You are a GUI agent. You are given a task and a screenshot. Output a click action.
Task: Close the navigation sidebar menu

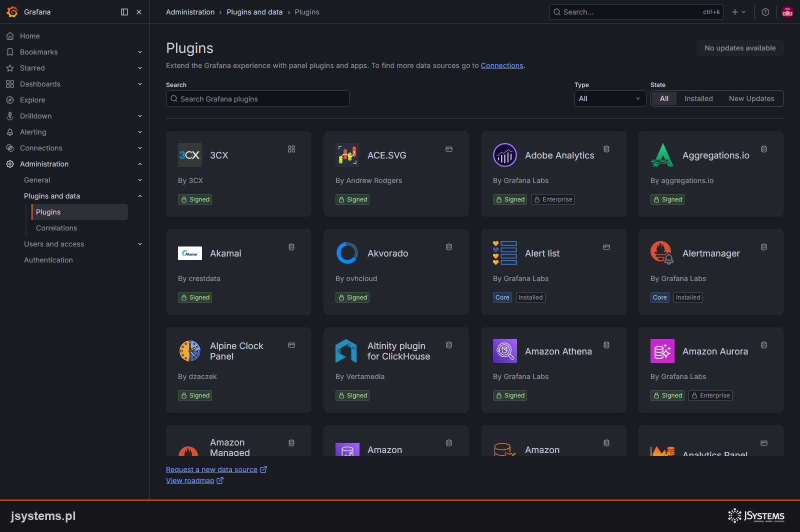pos(139,12)
